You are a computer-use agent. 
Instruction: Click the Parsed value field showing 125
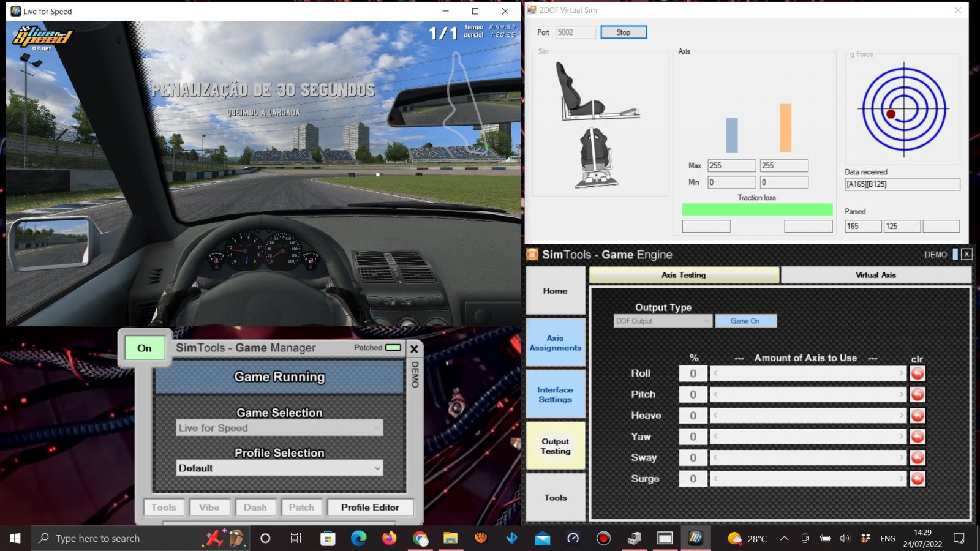(902, 227)
